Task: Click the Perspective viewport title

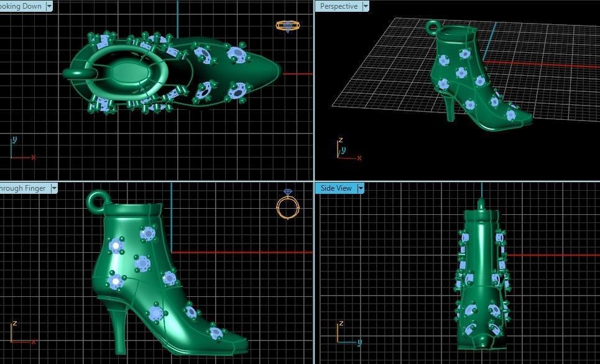Action: (339, 6)
